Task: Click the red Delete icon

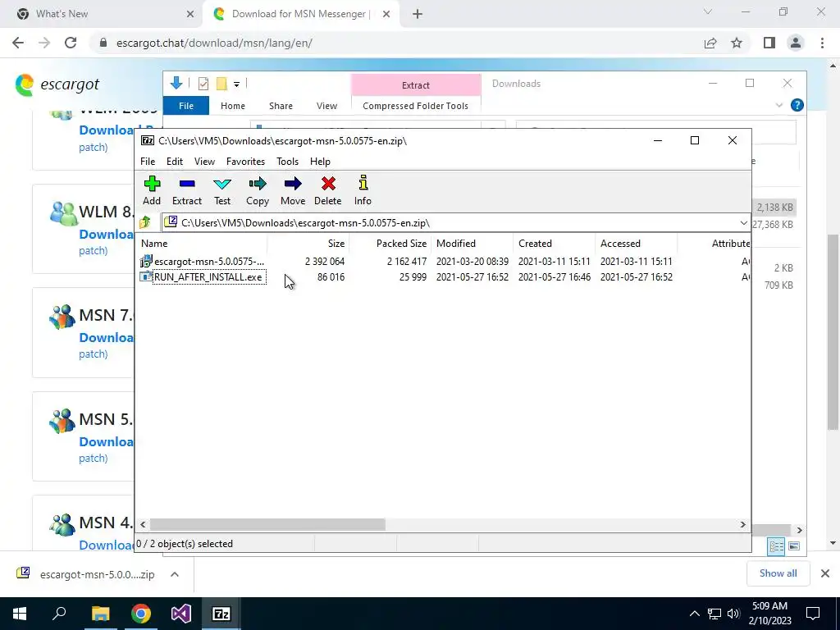Action: click(328, 190)
